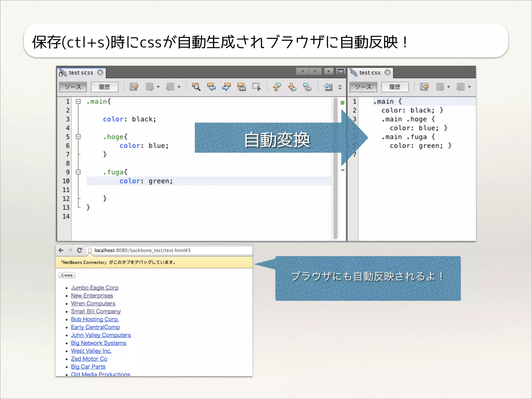Click previous bookmark icon
532x399 pixels.
point(277,87)
